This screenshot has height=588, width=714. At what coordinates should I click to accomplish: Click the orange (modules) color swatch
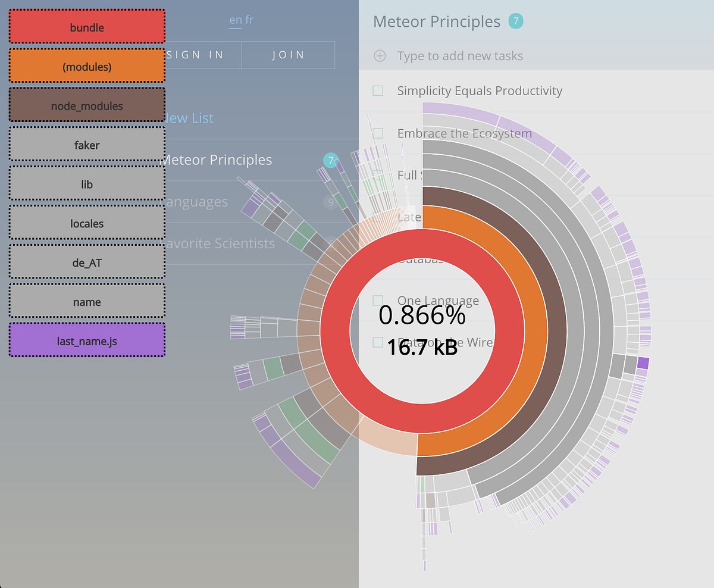[x=87, y=67]
